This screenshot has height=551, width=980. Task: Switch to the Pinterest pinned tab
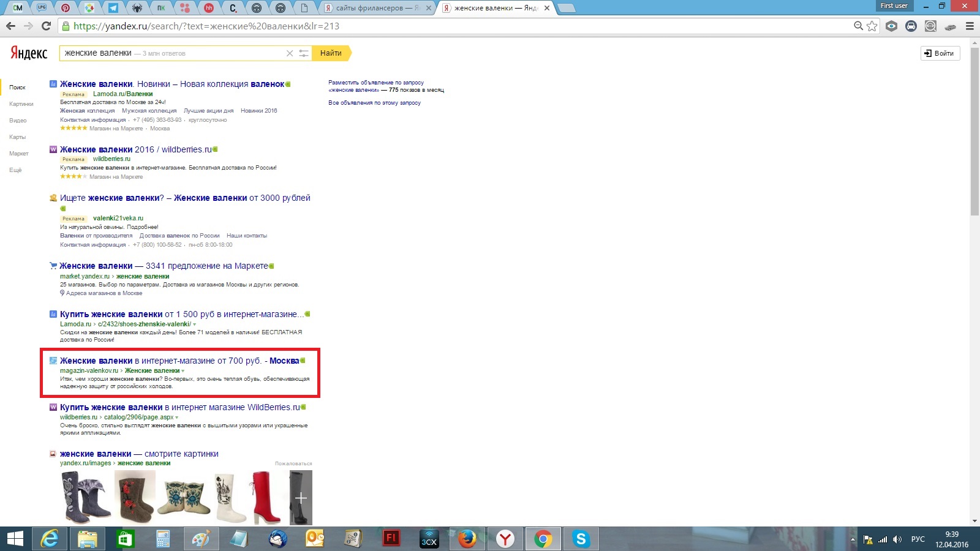(x=65, y=8)
